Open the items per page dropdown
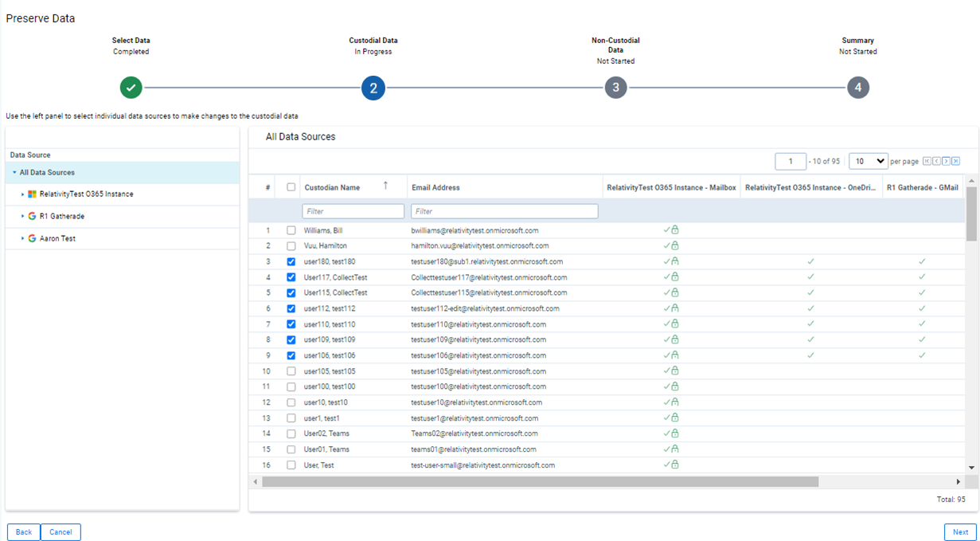 (x=869, y=161)
